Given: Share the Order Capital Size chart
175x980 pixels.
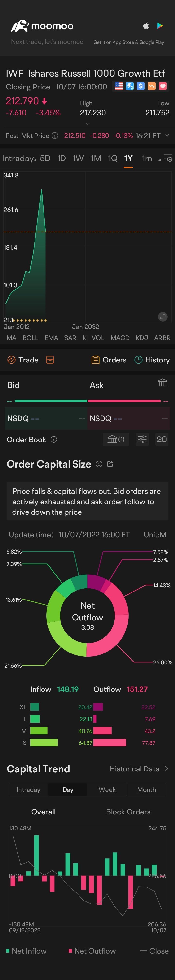Looking at the screenshot, I should pyautogui.click(x=110, y=464).
